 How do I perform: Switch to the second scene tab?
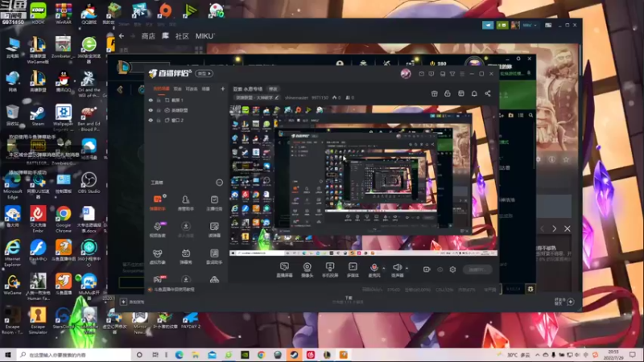click(177, 88)
